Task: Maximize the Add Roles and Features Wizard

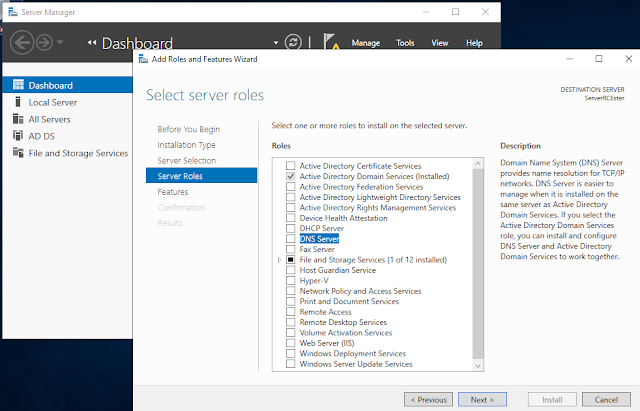Action: 599,59
